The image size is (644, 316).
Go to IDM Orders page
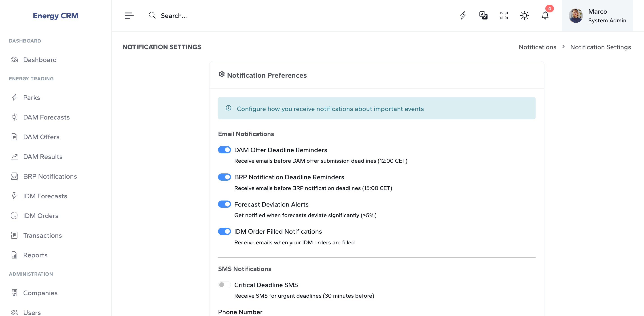click(x=40, y=216)
